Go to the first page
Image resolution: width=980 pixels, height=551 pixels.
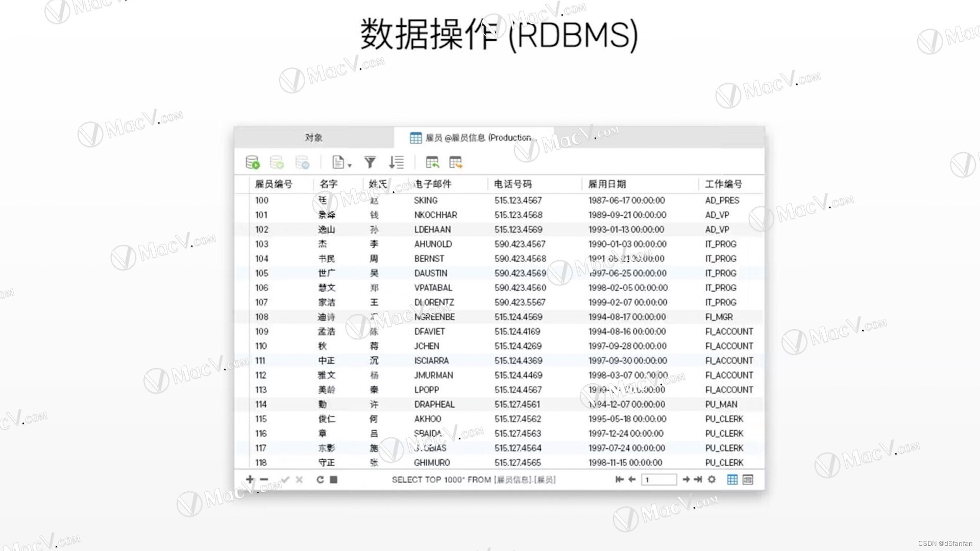pyautogui.click(x=619, y=480)
